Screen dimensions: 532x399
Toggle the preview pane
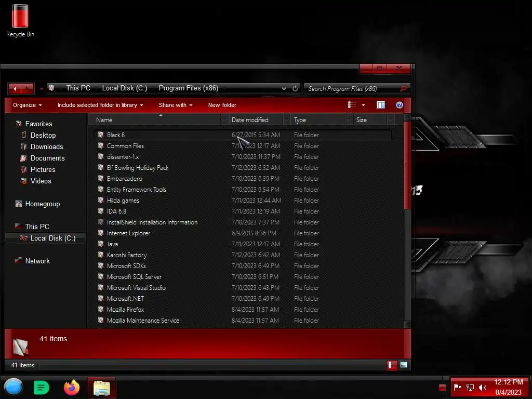click(381, 105)
